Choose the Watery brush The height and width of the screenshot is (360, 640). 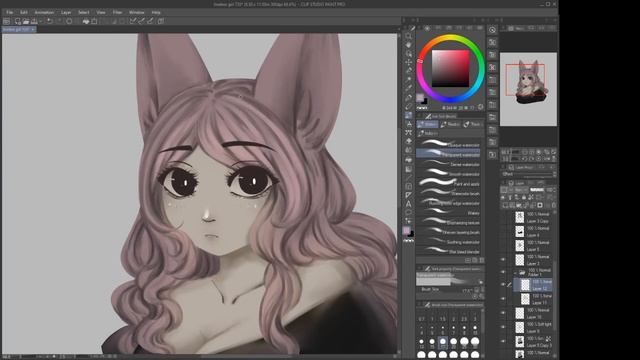coord(448,212)
